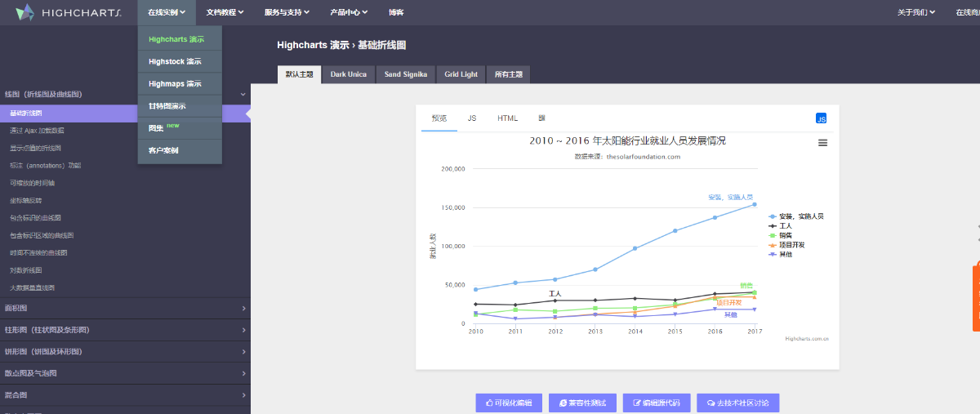The width and height of the screenshot is (980, 414).
Task: Click the thumbs-up icon on 可视化编辑
Action: tap(489, 403)
